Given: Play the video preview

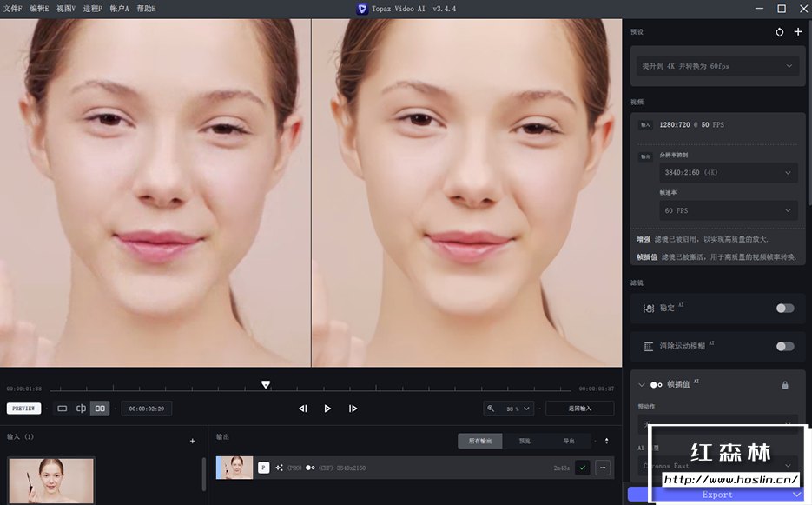Looking at the screenshot, I should pyautogui.click(x=327, y=409).
